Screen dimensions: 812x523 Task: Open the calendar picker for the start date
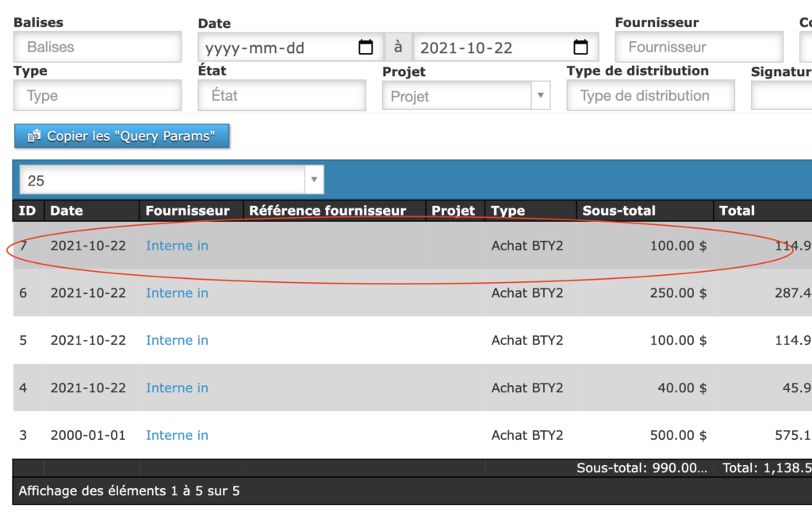pos(366,48)
